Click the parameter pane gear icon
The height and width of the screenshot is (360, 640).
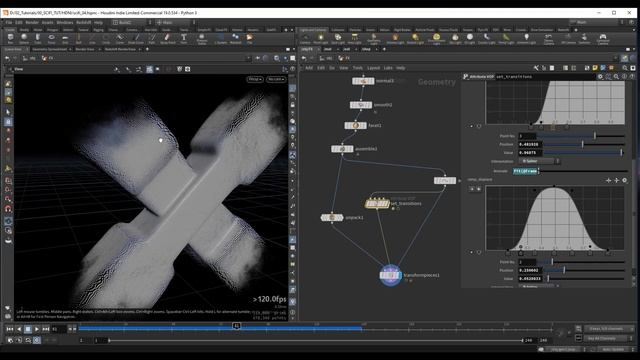[x=600, y=76]
